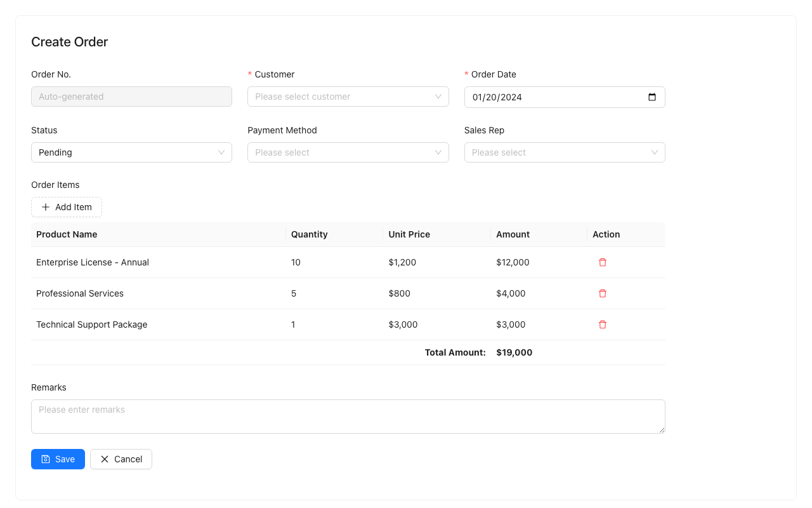
Task: Open the Sales Rep selection dropdown
Action: point(565,152)
